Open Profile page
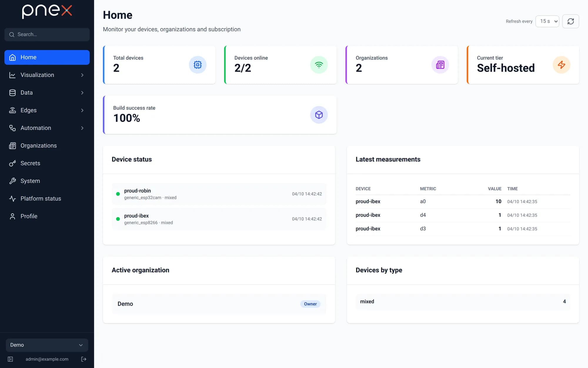The image size is (588, 368). 47,216
